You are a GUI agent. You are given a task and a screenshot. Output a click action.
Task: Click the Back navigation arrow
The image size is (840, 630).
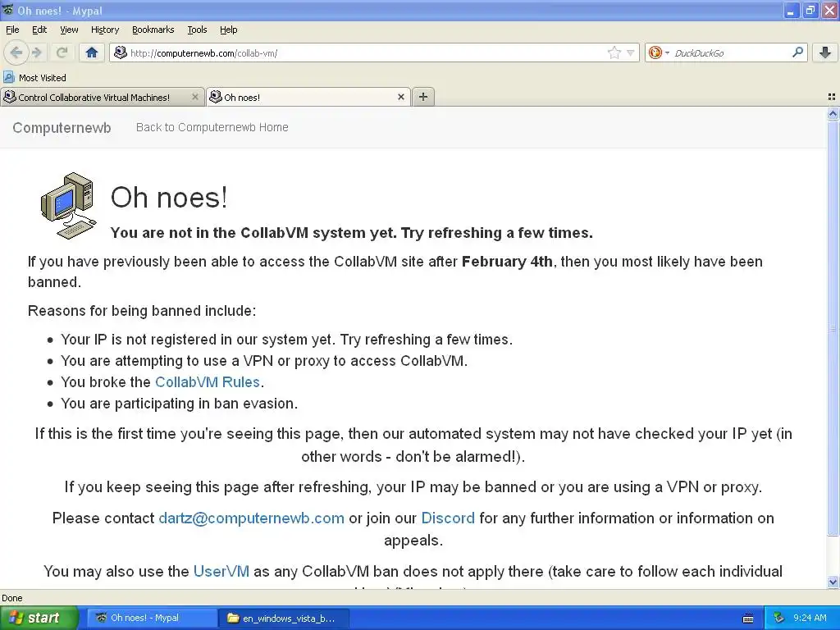pyautogui.click(x=16, y=52)
